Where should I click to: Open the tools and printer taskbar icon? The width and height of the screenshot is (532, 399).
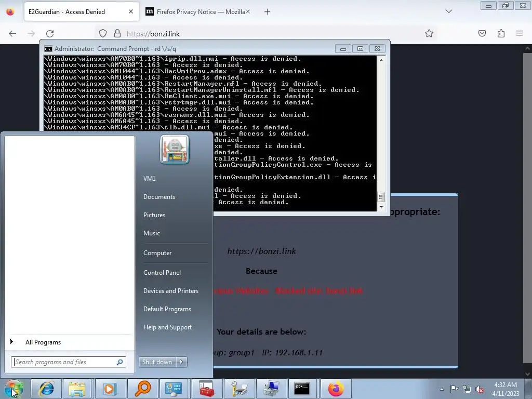click(238, 389)
